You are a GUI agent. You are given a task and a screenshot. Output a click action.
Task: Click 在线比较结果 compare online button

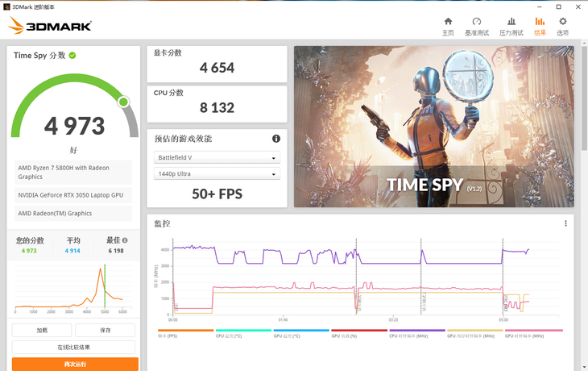tap(73, 348)
